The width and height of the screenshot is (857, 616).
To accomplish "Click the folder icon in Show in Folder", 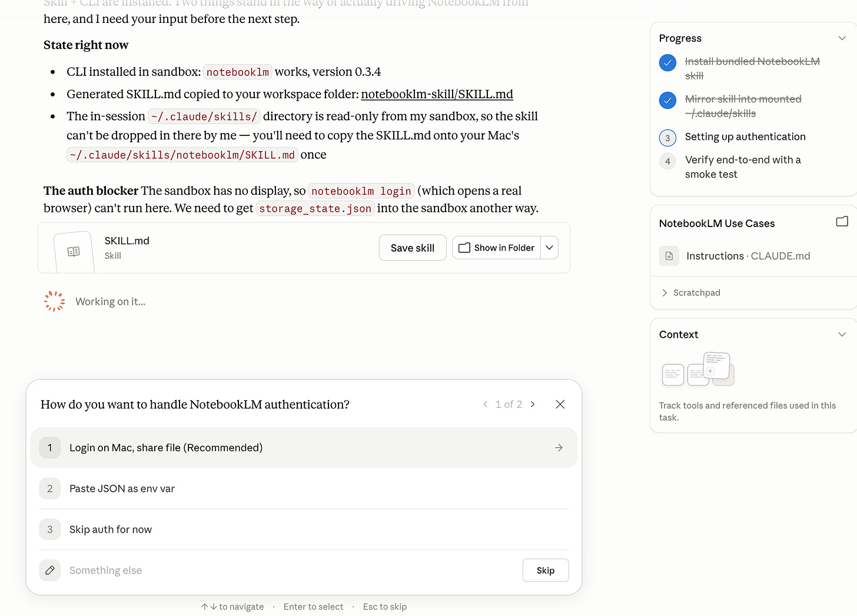I will [464, 248].
